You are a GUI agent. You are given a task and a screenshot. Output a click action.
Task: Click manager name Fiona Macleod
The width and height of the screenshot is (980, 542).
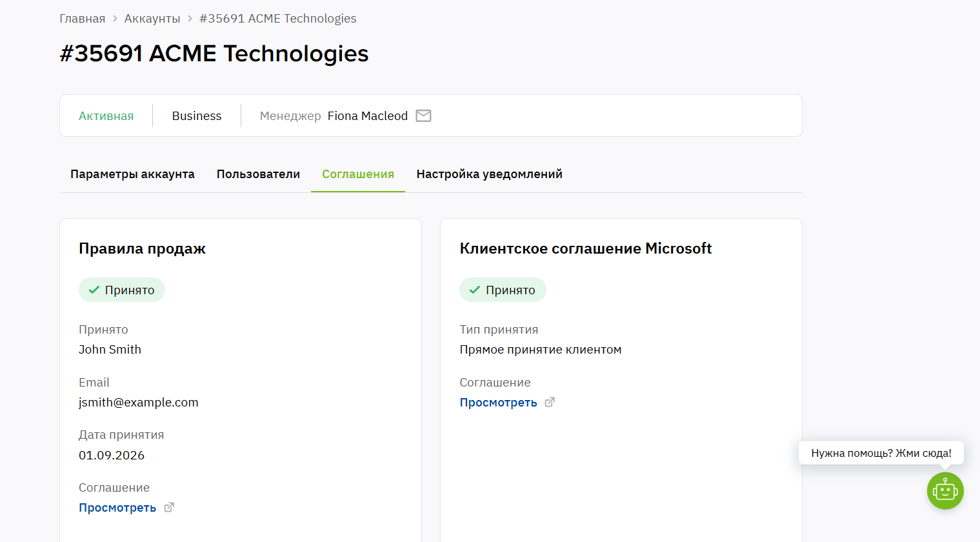368,116
